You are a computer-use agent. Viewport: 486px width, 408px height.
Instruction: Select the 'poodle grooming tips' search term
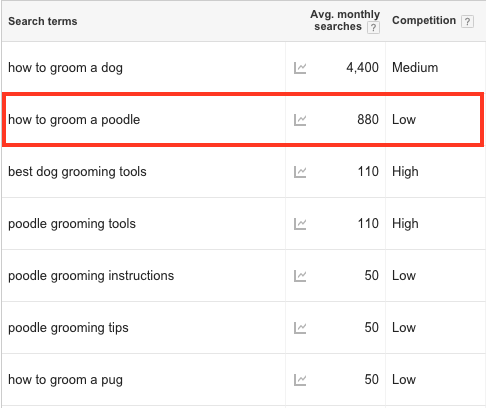click(68, 328)
